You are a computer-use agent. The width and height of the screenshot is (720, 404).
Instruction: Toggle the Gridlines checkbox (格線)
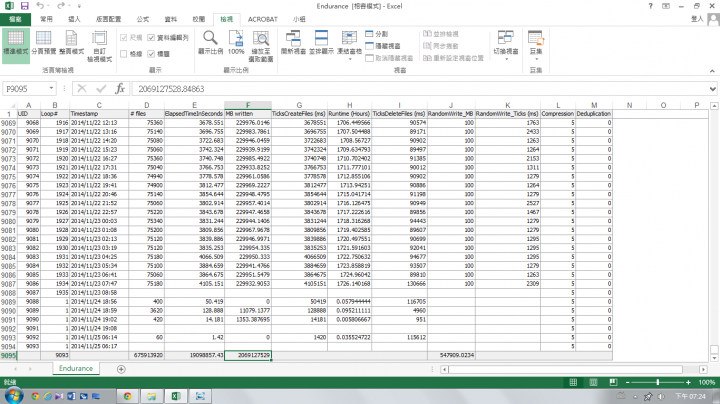(x=124, y=54)
